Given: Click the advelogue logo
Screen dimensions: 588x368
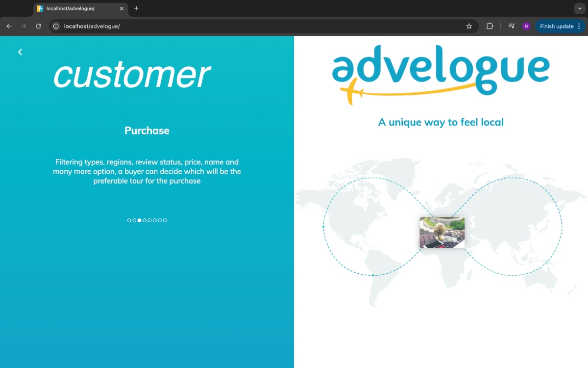Looking at the screenshot, I should click(441, 75).
